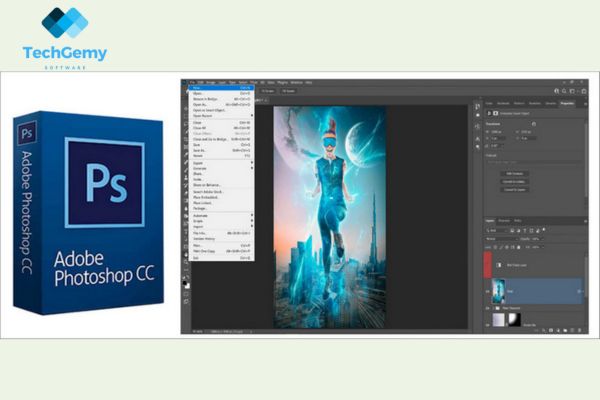The image size is (600, 400).
Task: Click the Properties panel vertical scrollbar
Action: click(x=585, y=158)
